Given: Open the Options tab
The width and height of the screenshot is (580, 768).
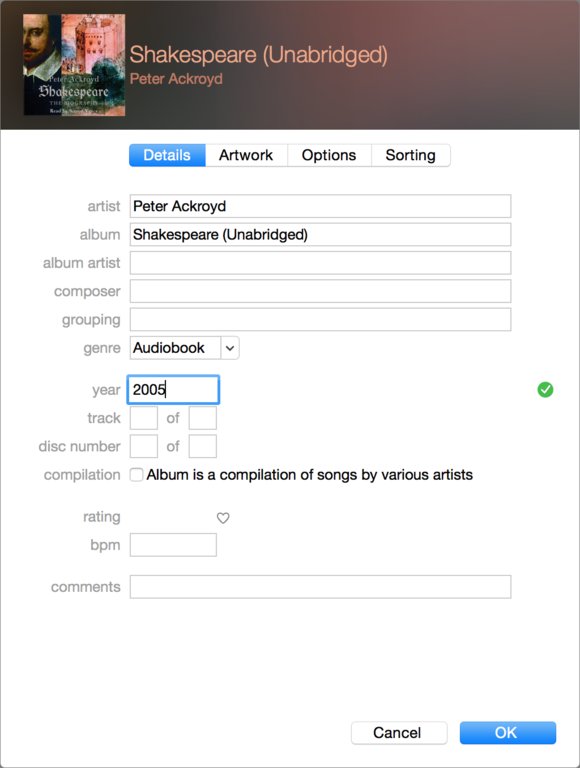Looking at the screenshot, I should point(329,155).
